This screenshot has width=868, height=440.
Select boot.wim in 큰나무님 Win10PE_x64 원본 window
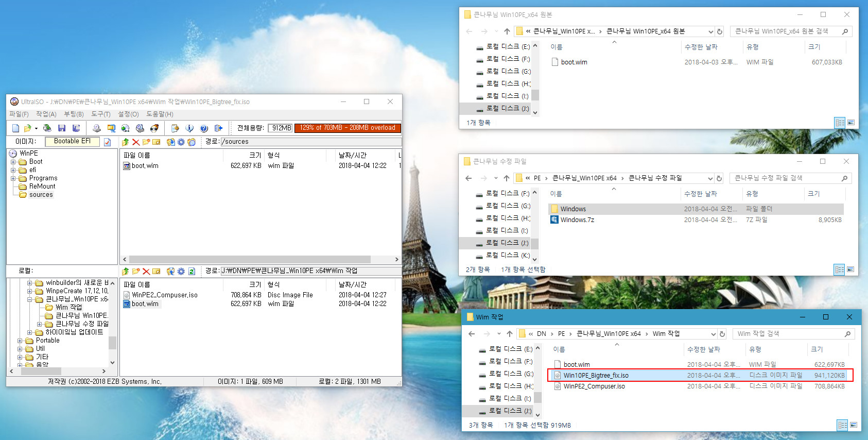click(574, 62)
